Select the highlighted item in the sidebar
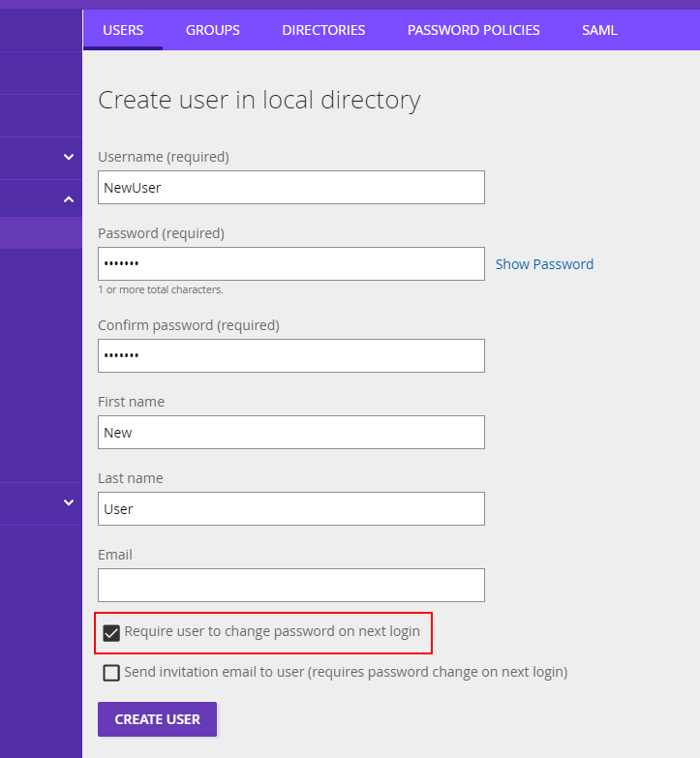Image resolution: width=700 pixels, height=758 pixels. 41,233
